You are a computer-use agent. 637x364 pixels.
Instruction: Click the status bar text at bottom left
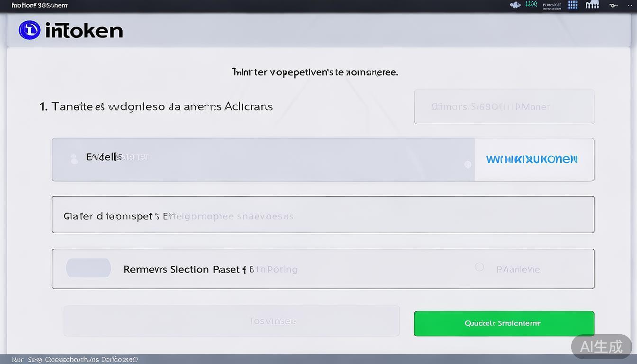pos(74,359)
